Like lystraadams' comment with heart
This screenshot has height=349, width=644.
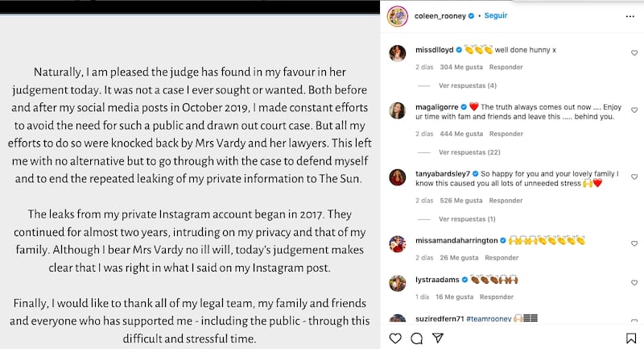pyautogui.click(x=634, y=283)
